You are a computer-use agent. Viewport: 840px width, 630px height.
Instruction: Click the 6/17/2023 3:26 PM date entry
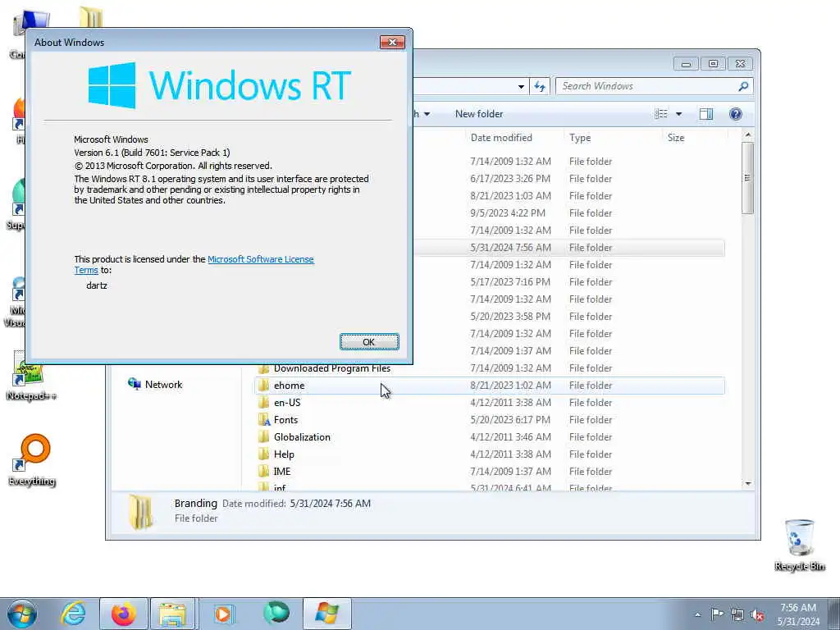510,178
